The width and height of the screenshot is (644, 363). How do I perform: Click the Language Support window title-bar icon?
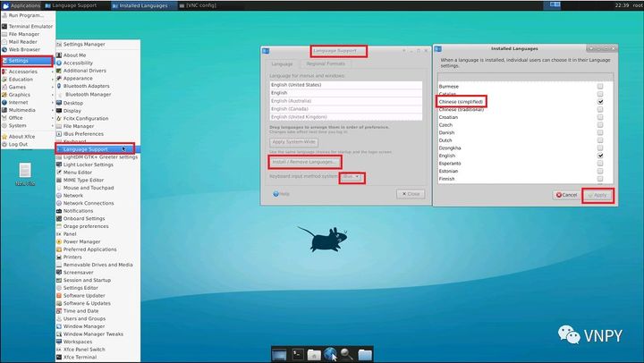coord(266,51)
